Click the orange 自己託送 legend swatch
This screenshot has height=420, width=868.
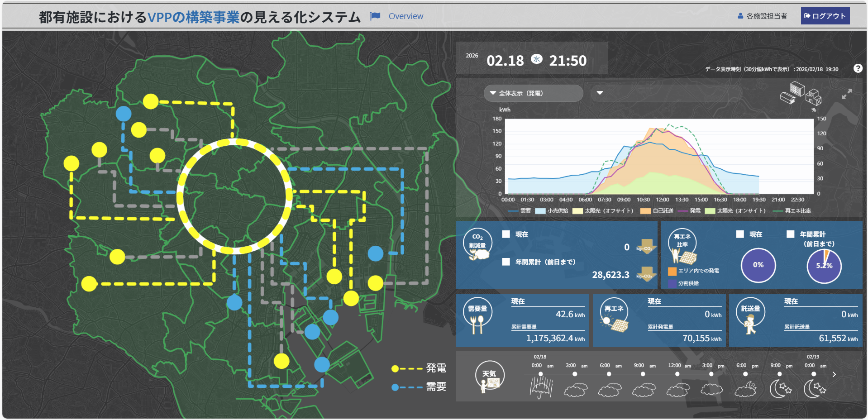coord(645,211)
